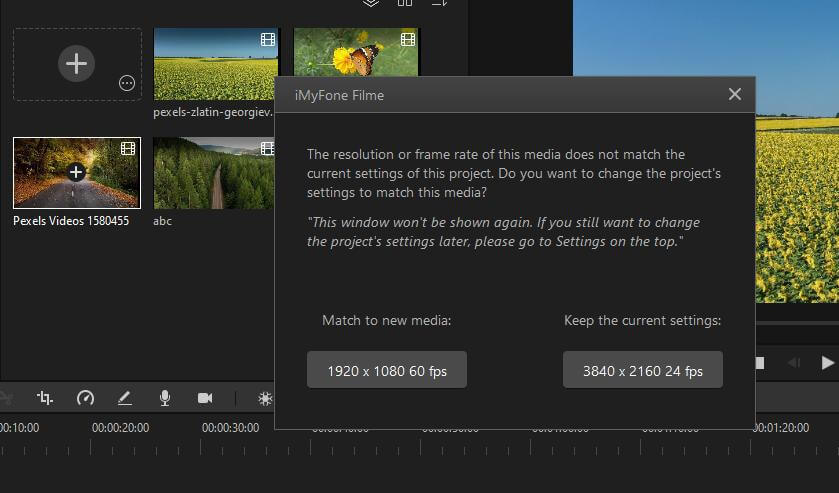Click the 'Match to new media:' label

386,320
